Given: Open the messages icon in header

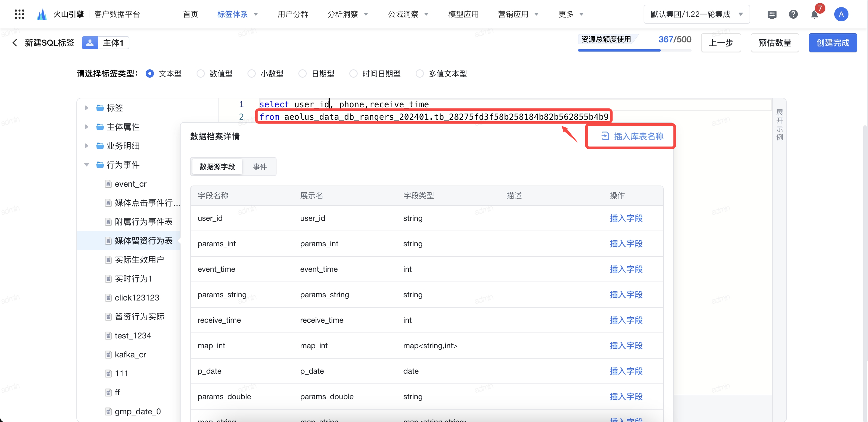Looking at the screenshot, I should [771, 15].
